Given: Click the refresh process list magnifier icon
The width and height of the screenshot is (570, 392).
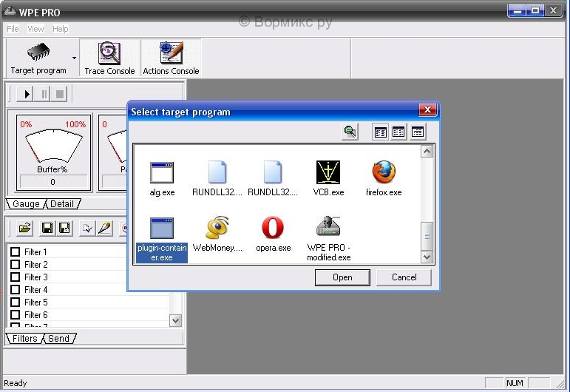Looking at the screenshot, I should click(350, 132).
